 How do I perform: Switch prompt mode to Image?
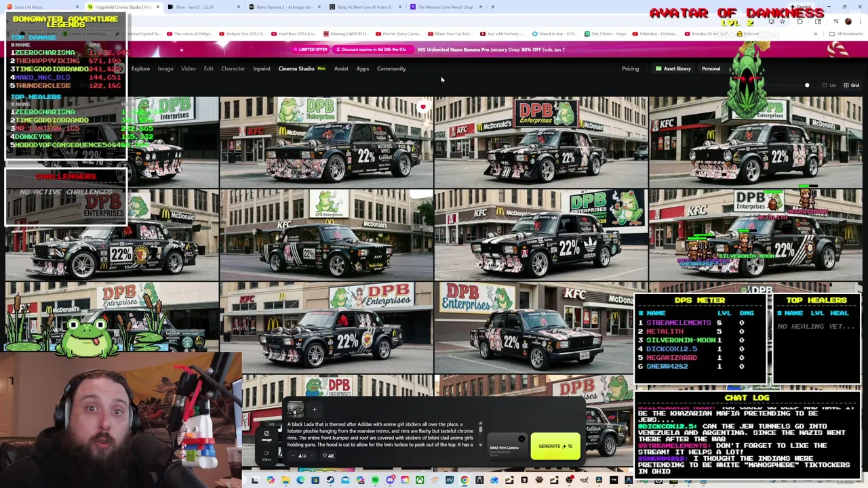[267, 436]
